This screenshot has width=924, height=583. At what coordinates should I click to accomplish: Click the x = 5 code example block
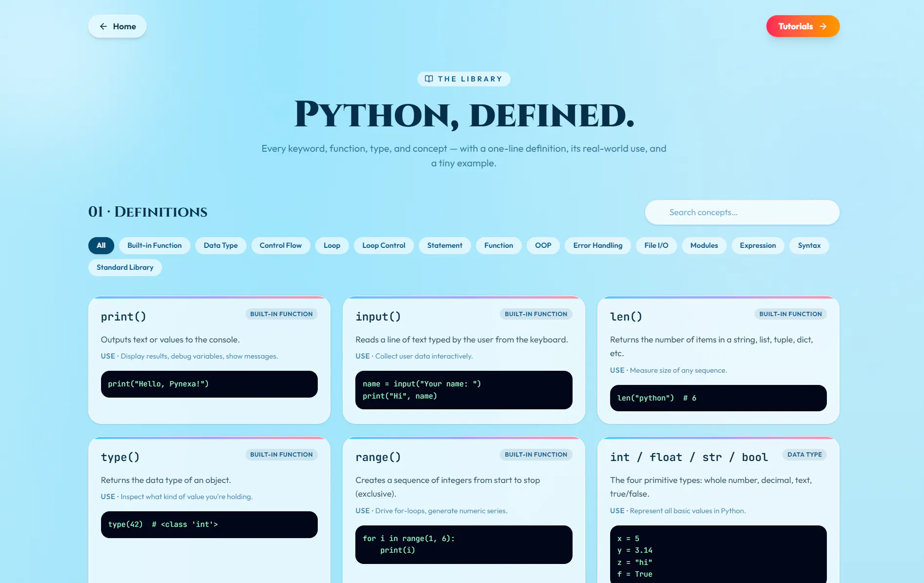[718, 555]
